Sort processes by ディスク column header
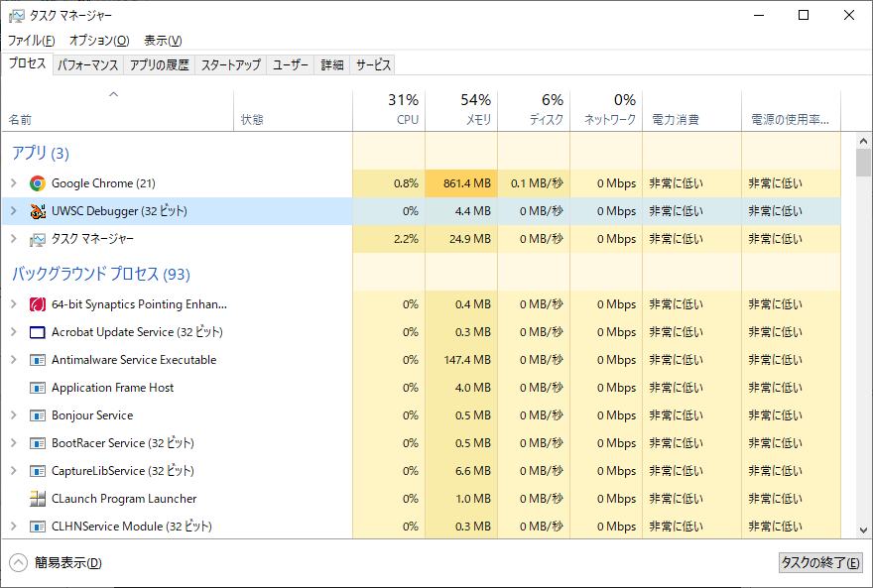 (x=534, y=111)
